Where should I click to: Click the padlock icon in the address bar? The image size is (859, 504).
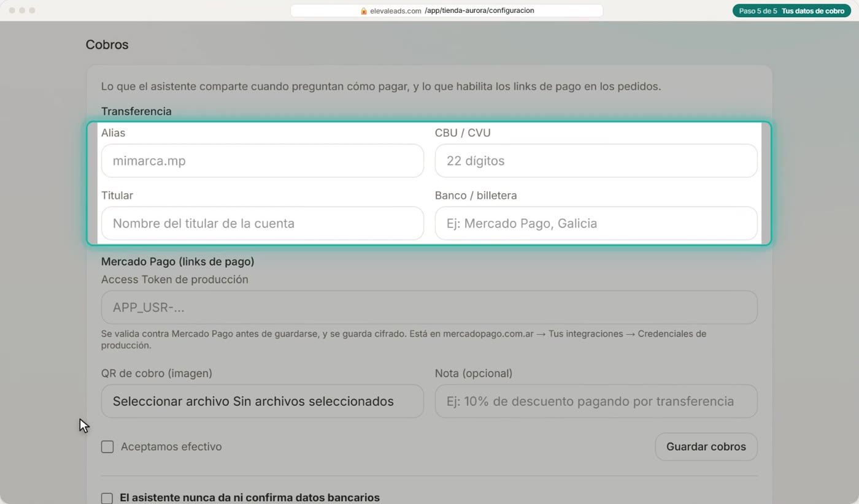click(x=364, y=11)
